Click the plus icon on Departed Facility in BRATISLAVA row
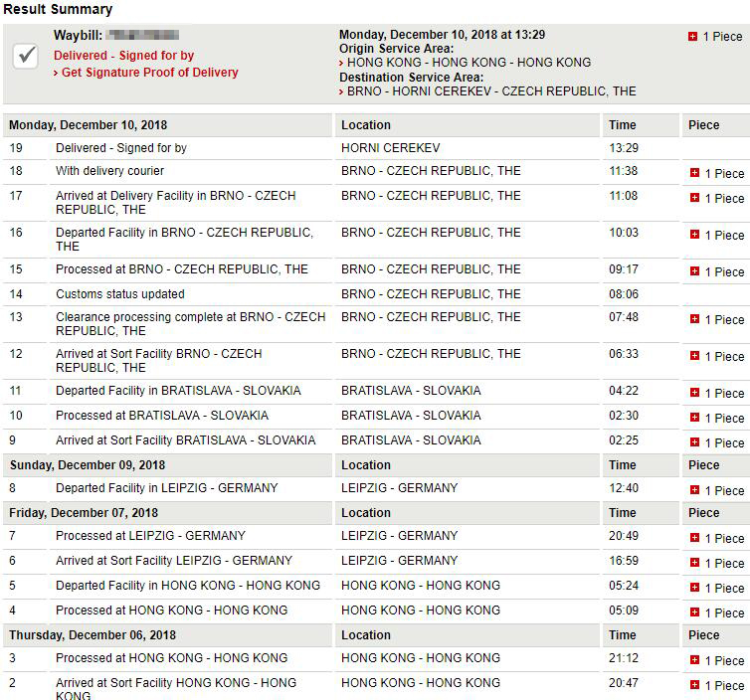This screenshot has height=700, width=750. 694,393
